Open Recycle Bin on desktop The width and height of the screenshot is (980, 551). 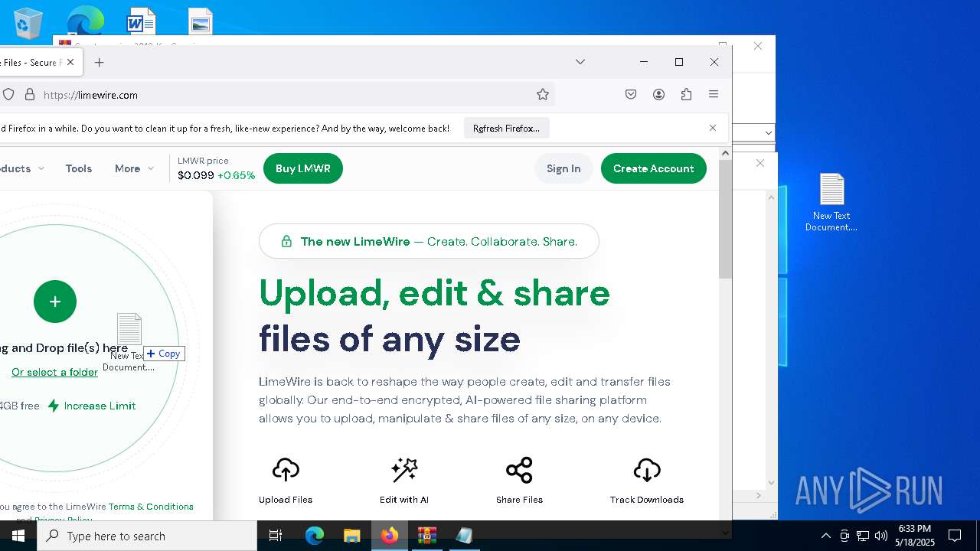pyautogui.click(x=28, y=22)
